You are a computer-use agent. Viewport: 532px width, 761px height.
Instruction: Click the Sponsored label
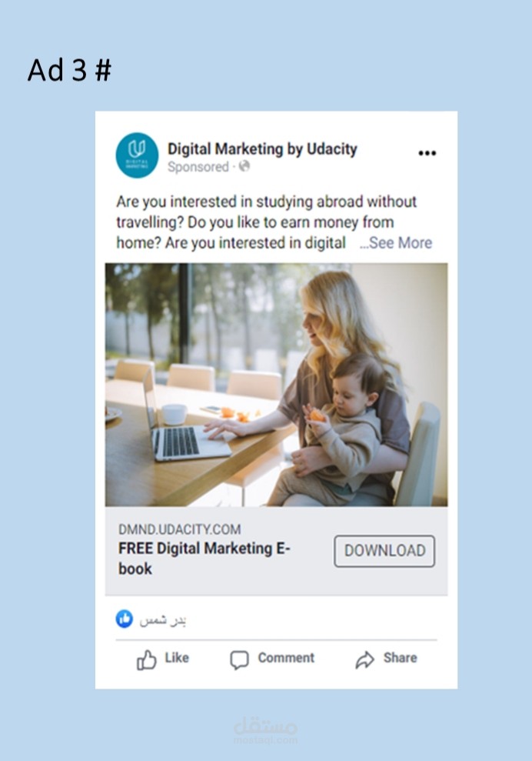click(198, 167)
